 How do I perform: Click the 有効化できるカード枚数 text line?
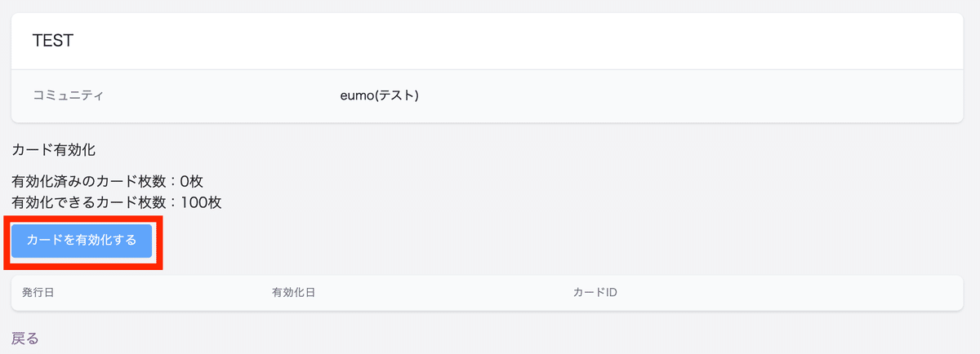[x=117, y=201]
